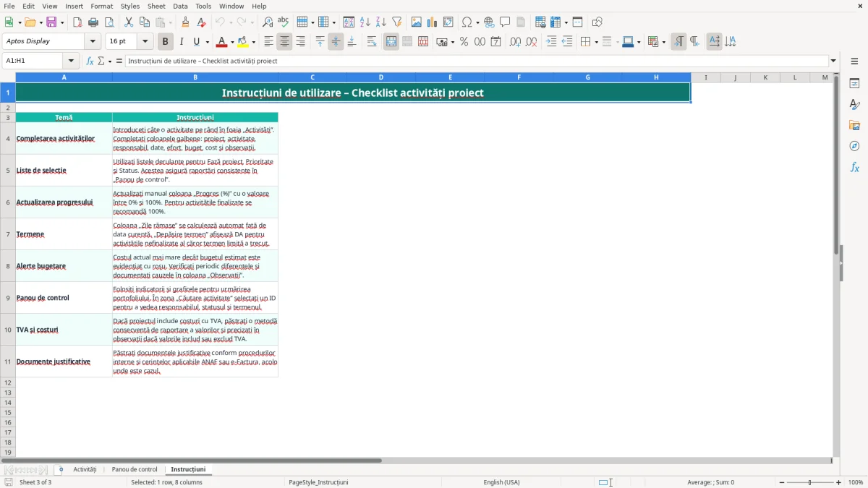Insert a pivot table
The image size is (868, 488).
pyautogui.click(x=448, y=22)
